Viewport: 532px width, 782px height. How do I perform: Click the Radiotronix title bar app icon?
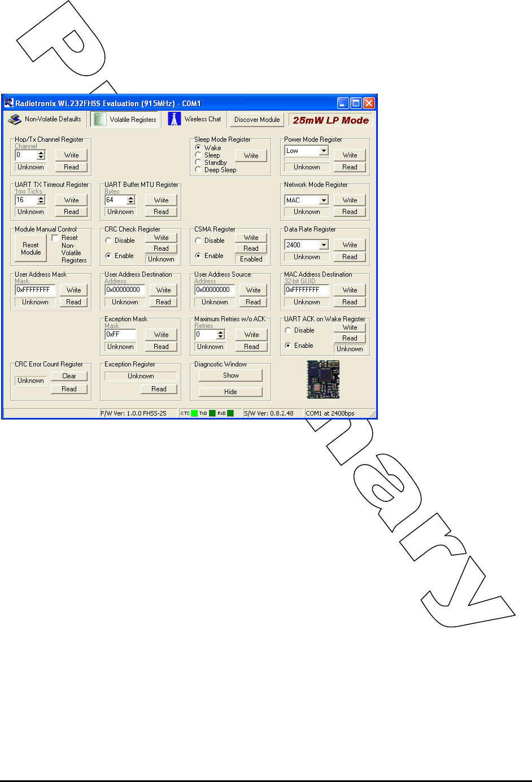(9, 103)
